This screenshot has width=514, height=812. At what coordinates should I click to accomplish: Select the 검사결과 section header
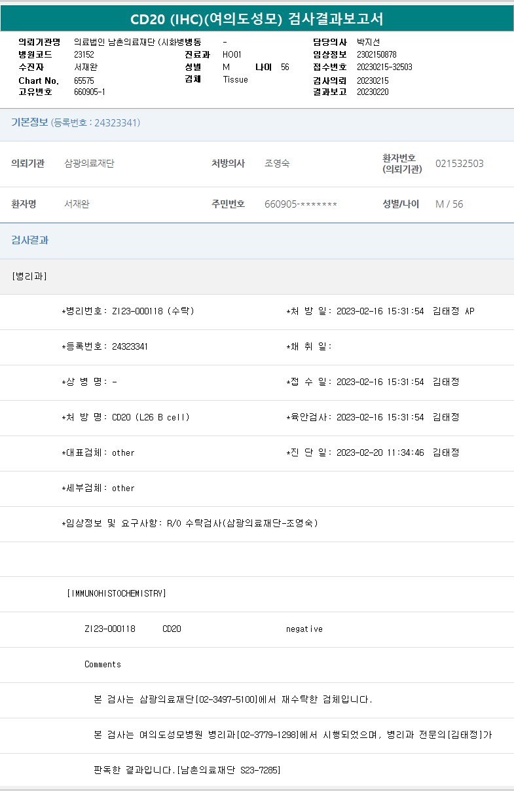pos(29,240)
